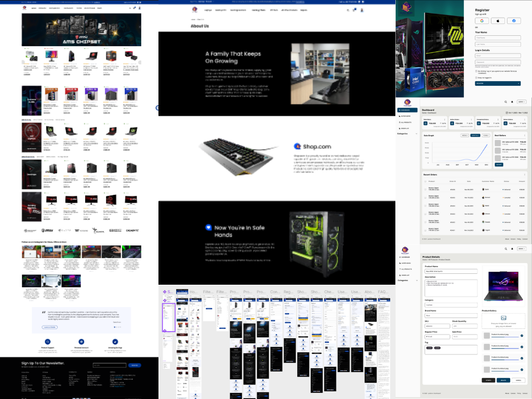Tick the terms and conditions agreement checkbox
Viewport: 532px width, 399px height.
(x=476, y=71)
